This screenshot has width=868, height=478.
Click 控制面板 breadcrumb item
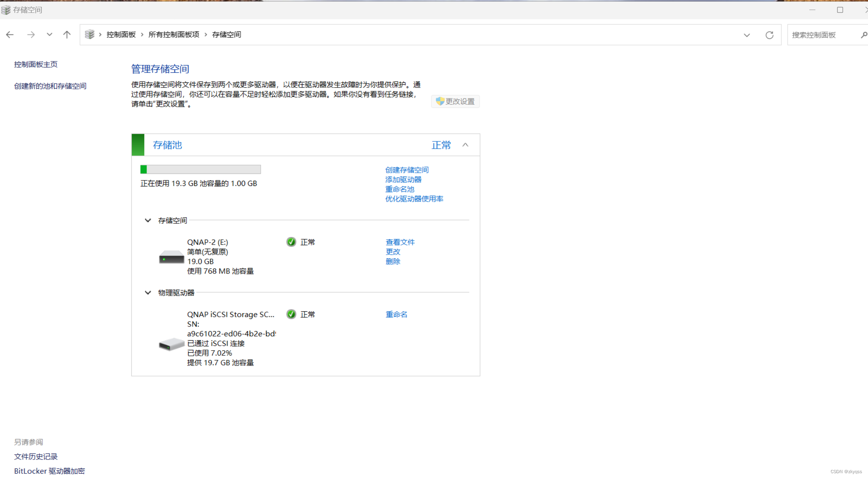click(121, 35)
